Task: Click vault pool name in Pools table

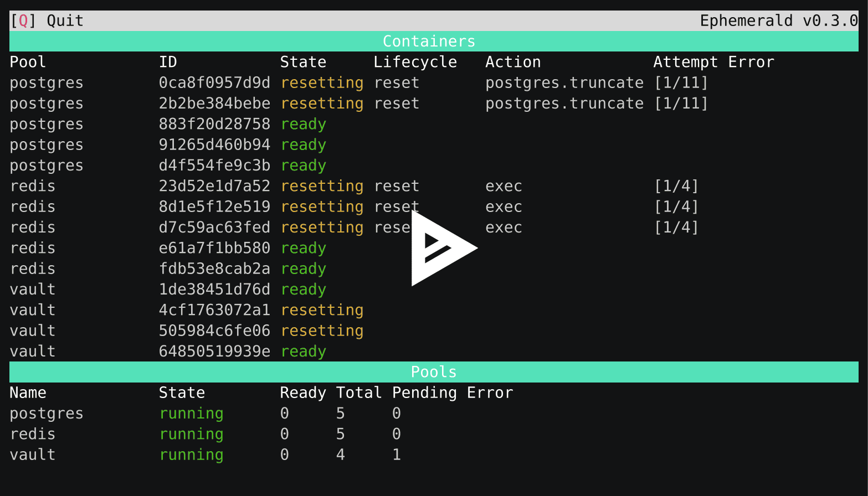Action: point(33,454)
